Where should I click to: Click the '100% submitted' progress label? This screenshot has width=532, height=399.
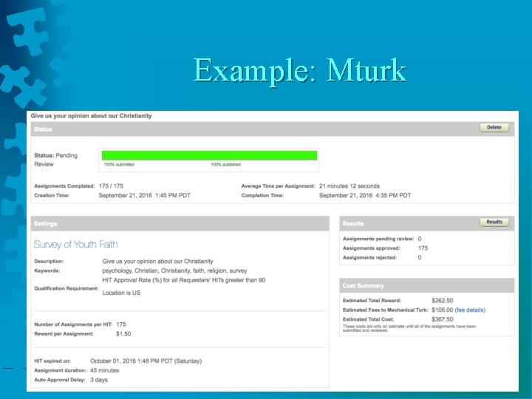click(x=119, y=165)
